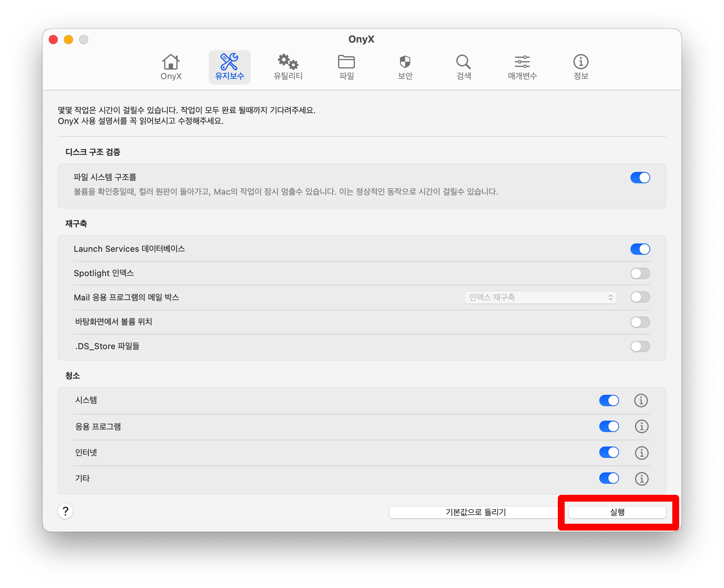
Task: Click the Mail 응용 프로그램의 메일 박스 label
Action: pyautogui.click(x=126, y=297)
